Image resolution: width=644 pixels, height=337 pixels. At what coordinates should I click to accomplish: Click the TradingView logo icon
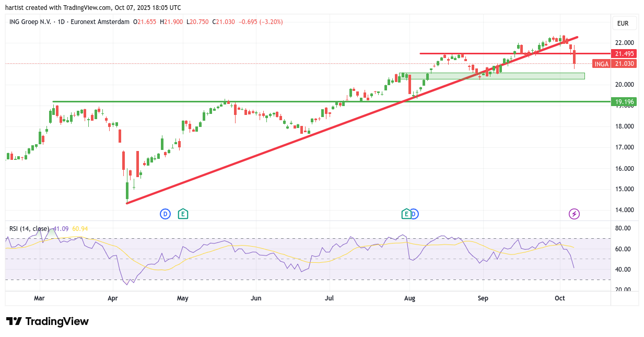click(14, 321)
